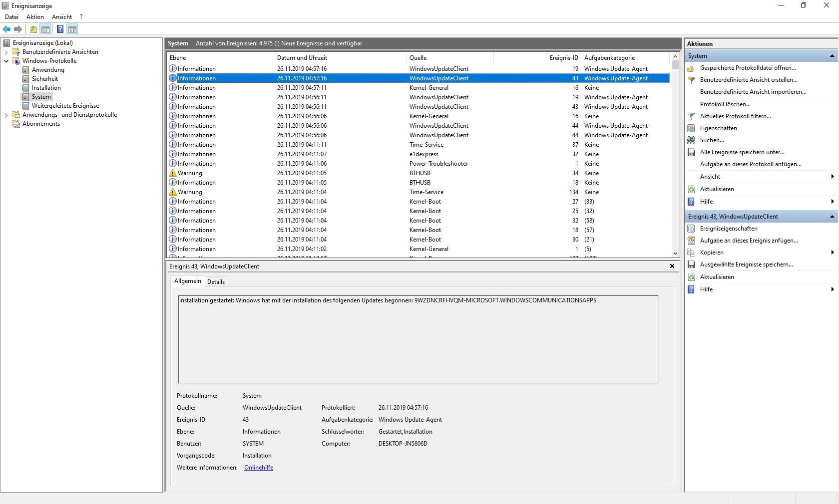Click the warning icon on the BTHUSB 34 row

[x=173, y=173]
